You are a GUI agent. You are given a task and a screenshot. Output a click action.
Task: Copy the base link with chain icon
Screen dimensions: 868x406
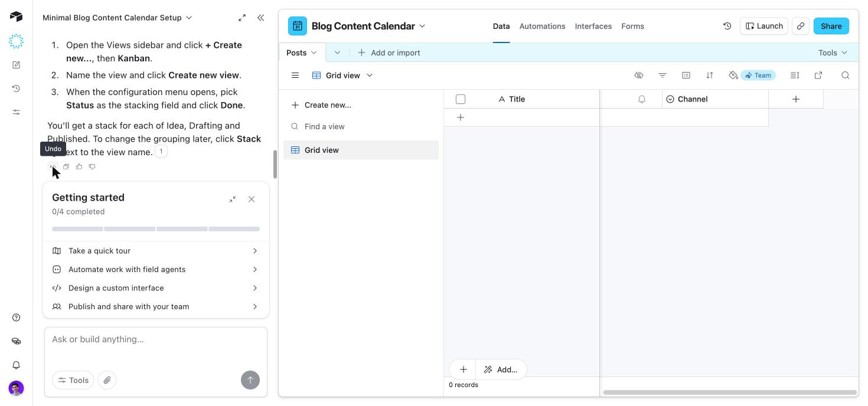[x=801, y=26]
